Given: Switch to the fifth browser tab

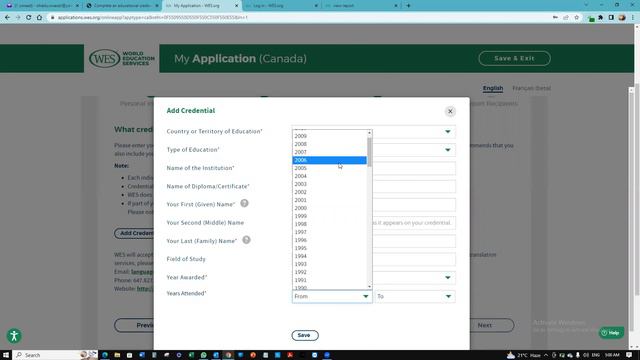Looking at the screenshot, I should point(361,6).
